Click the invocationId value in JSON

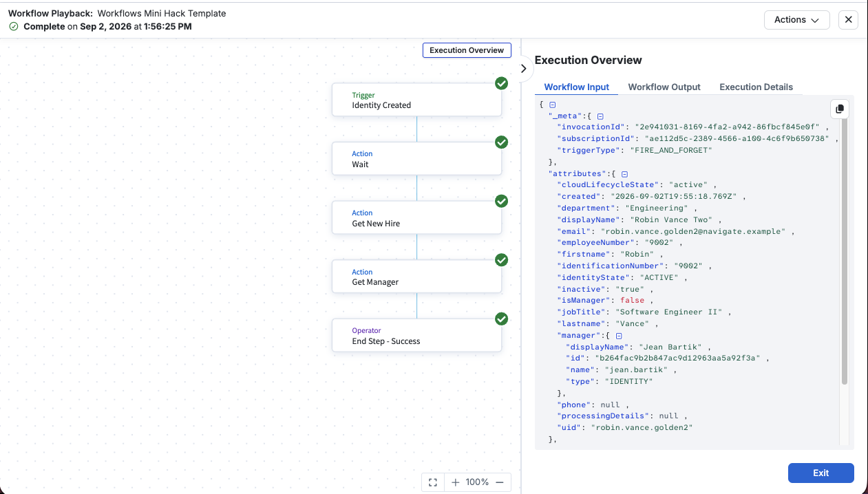(x=728, y=127)
